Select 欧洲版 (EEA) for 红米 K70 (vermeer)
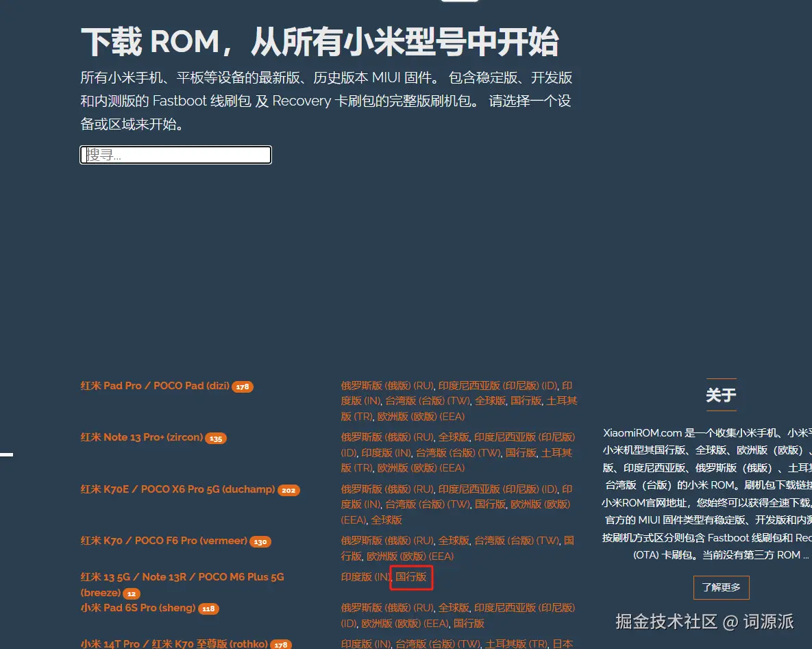812x649 pixels. tap(410, 556)
